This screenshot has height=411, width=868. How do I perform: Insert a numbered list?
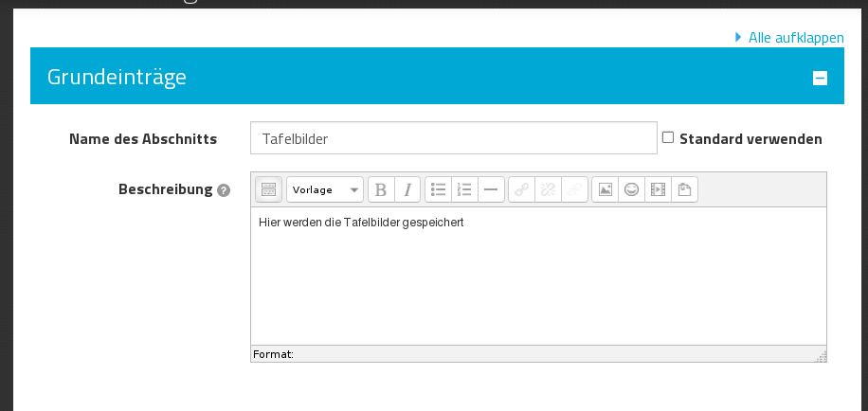coord(464,189)
